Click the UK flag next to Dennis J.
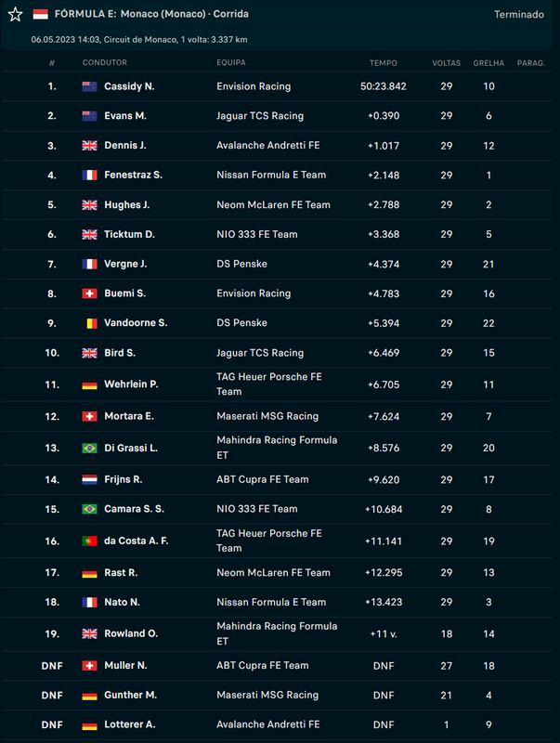The height and width of the screenshot is (743, 560). click(x=89, y=146)
